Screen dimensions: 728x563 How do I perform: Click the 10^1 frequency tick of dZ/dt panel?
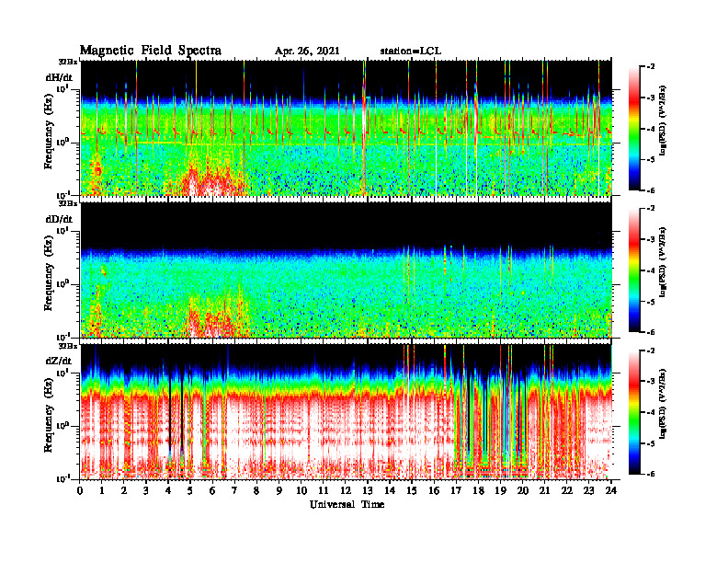pyautogui.click(x=63, y=372)
